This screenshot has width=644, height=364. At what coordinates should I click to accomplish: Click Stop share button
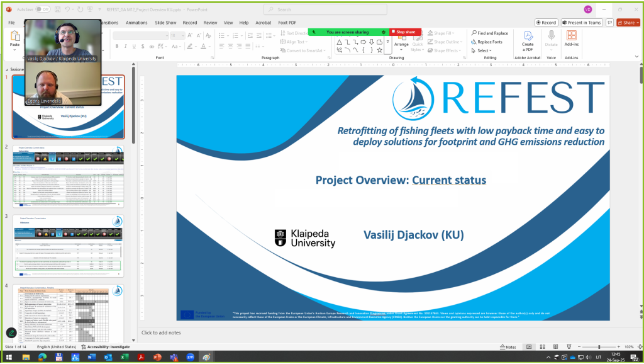point(406,31)
